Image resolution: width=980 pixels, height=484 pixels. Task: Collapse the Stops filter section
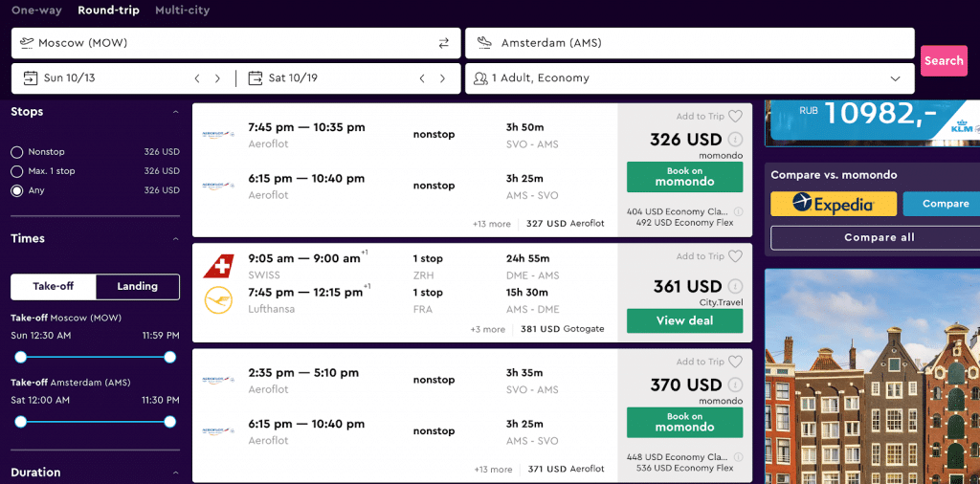[x=176, y=113]
